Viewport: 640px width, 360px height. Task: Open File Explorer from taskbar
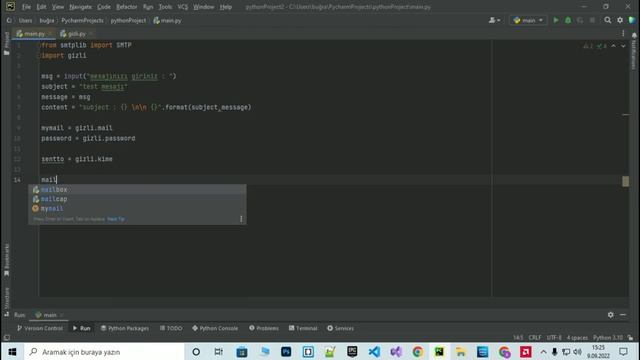461,351
